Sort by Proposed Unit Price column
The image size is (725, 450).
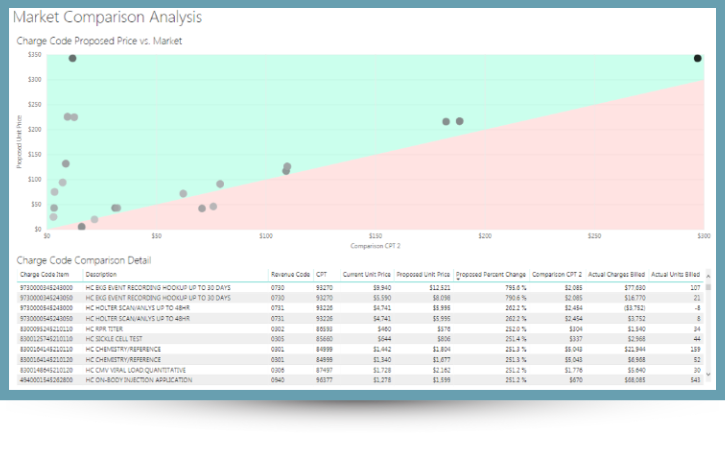(424, 274)
